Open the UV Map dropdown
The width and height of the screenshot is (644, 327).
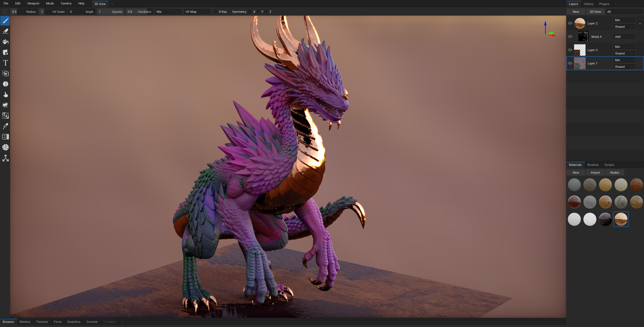pos(196,12)
